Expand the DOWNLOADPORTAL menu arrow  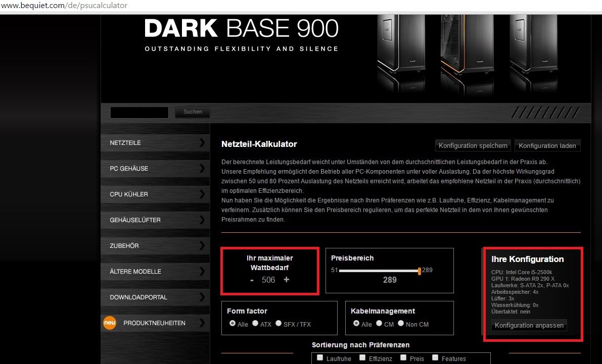202,297
